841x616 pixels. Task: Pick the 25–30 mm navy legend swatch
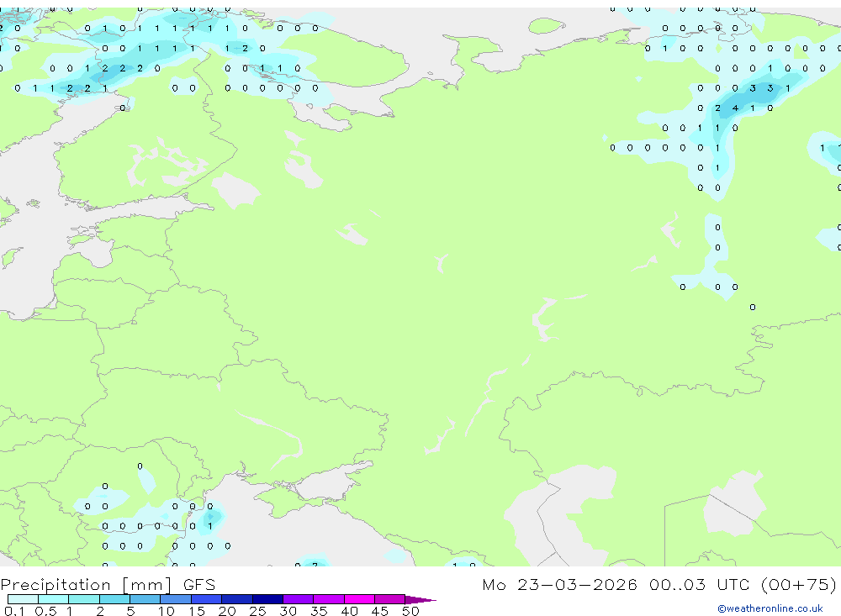pyautogui.click(x=267, y=599)
